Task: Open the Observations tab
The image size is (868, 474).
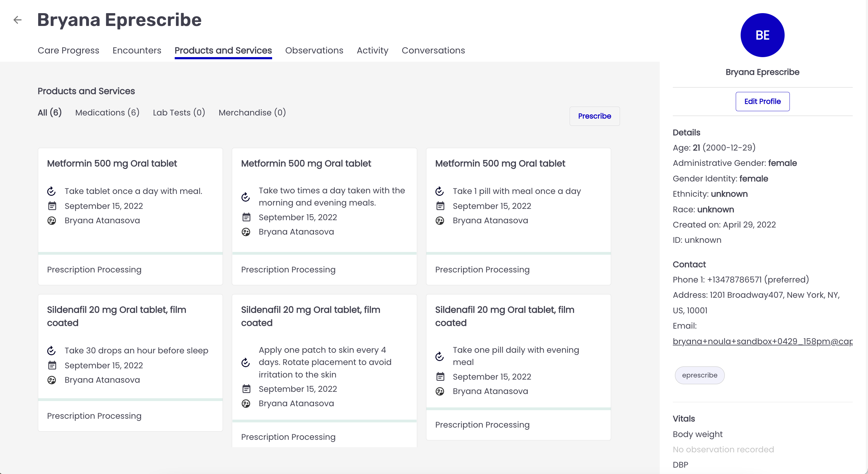Action: click(314, 50)
